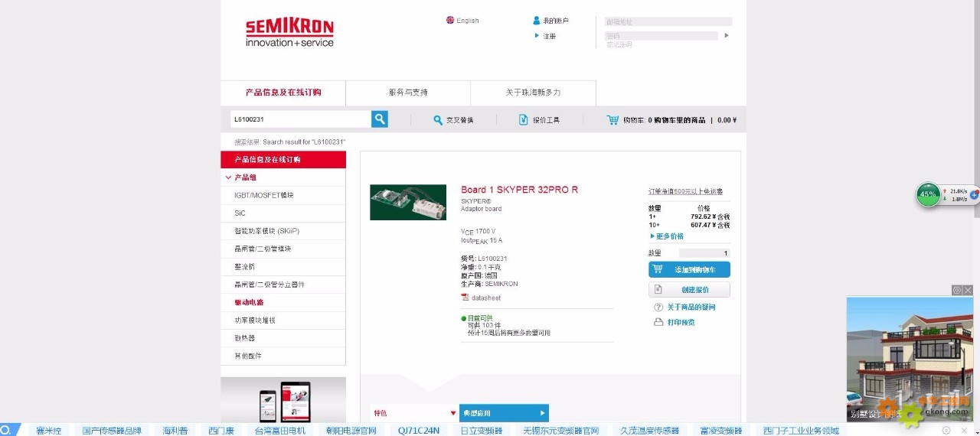Image resolution: width=980 pixels, height=436 pixels.
Task: Click the search box containing L6100231
Action: (301, 119)
